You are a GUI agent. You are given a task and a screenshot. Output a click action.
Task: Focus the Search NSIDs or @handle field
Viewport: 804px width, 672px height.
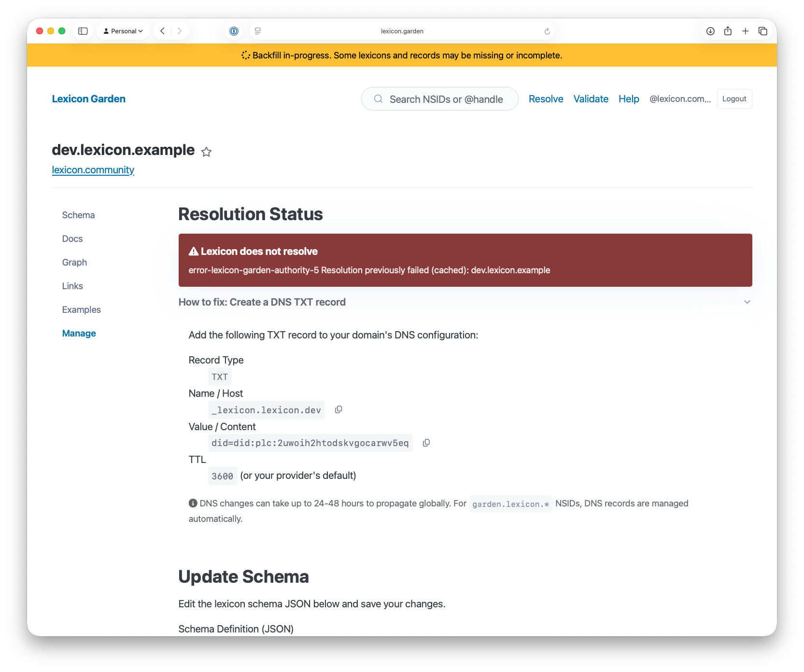(x=446, y=99)
